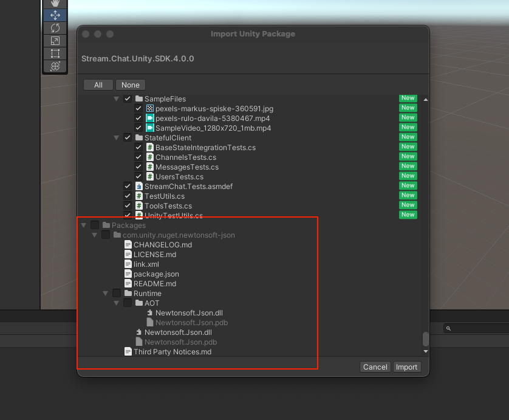
Task: Select None button to deselect items
Action: 131,84
